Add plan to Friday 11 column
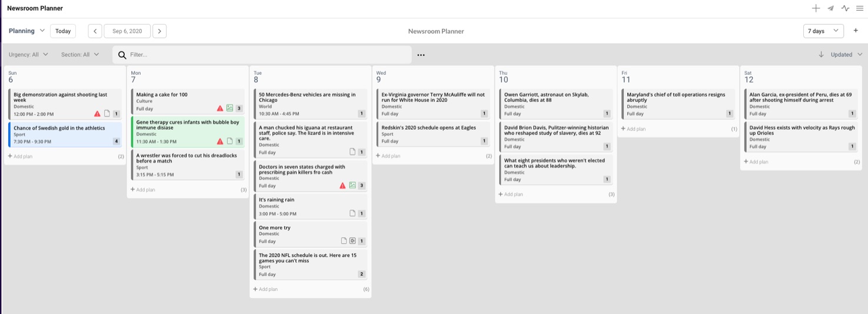The image size is (868, 314). click(633, 128)
